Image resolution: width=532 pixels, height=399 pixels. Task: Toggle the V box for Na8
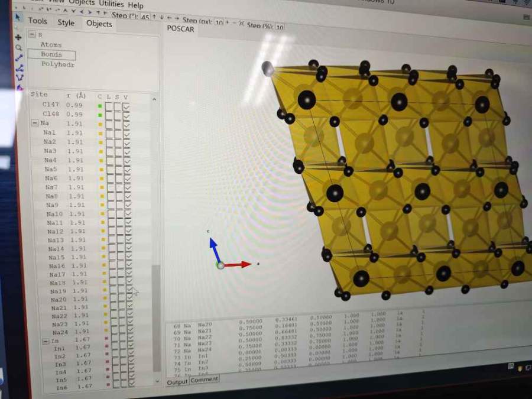pos(128,196)
